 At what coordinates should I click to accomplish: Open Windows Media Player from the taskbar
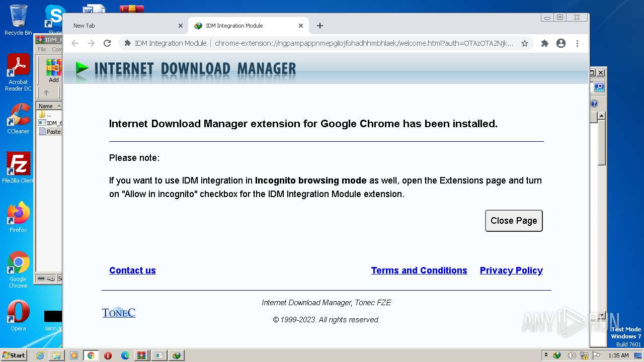click(x=74, y=355)
